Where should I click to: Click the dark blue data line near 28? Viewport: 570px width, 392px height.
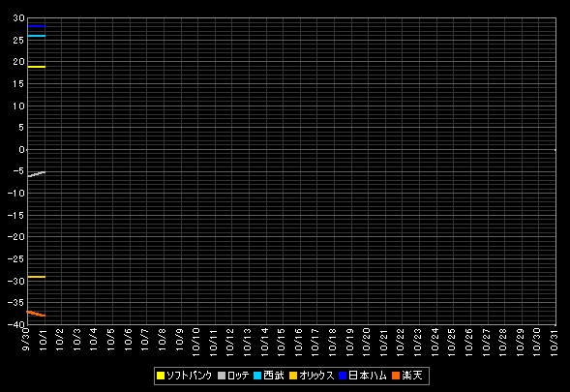[x=37, y=26]
